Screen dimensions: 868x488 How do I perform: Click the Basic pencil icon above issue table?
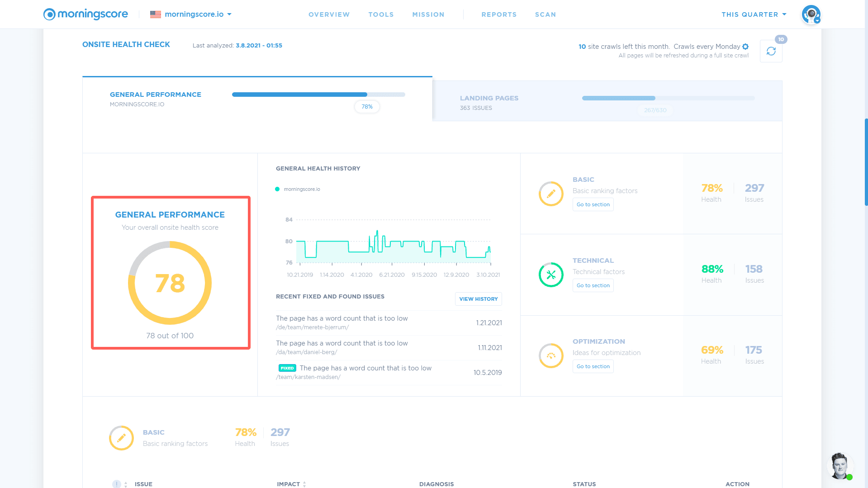[x=121, y=438]
